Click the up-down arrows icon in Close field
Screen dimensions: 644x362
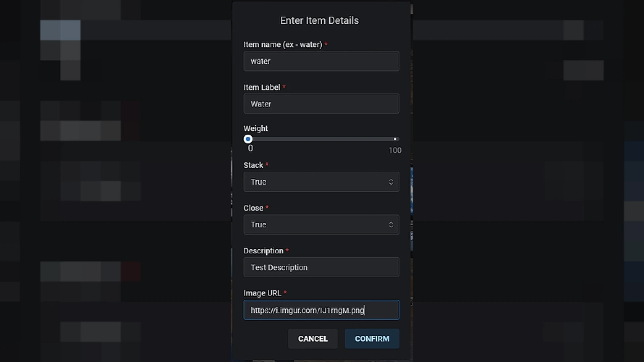(x=391, y=225)
